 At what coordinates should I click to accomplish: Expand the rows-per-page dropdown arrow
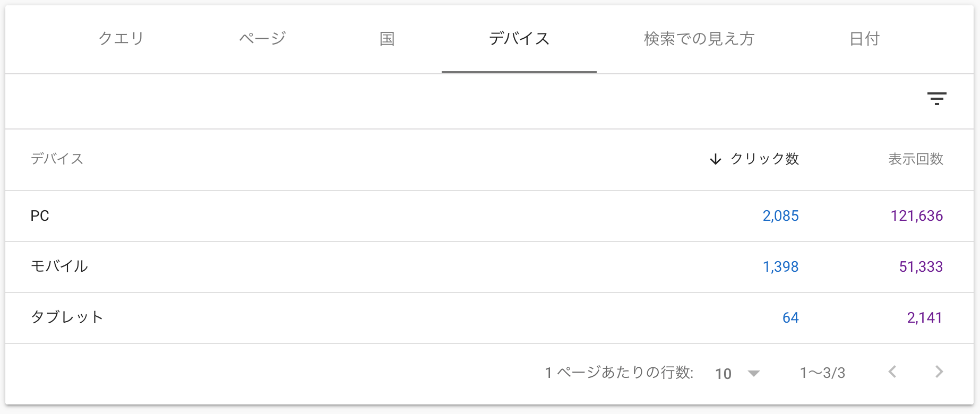(753, 374)
